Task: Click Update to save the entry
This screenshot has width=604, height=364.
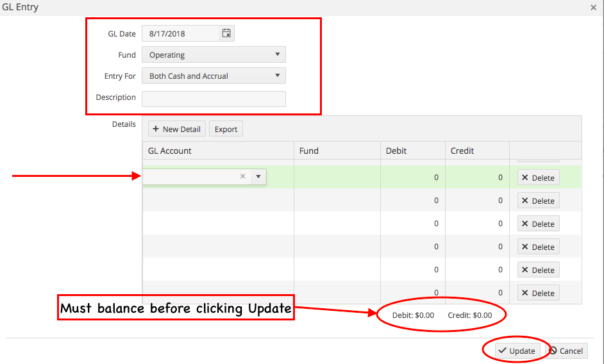Action: pos(517,351)
